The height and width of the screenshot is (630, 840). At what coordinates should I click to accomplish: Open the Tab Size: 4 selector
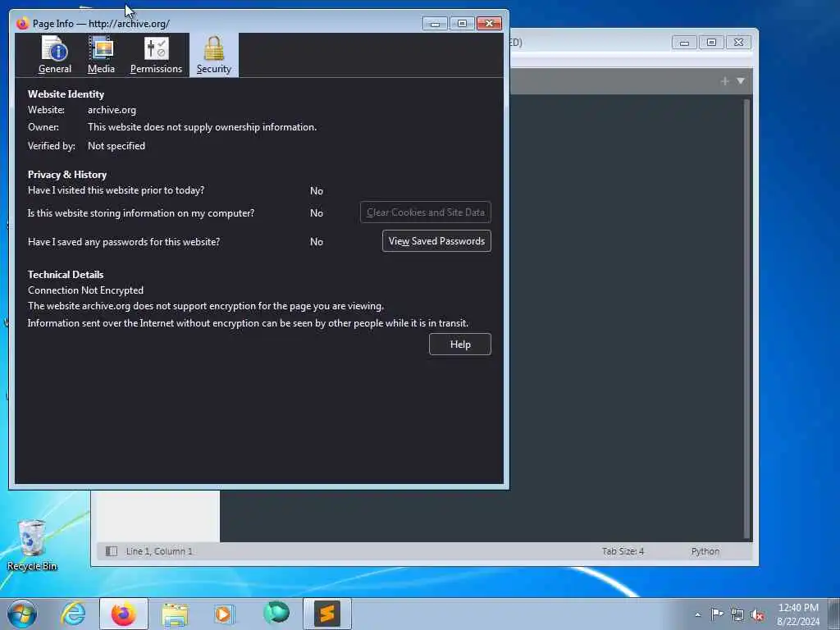623,551
